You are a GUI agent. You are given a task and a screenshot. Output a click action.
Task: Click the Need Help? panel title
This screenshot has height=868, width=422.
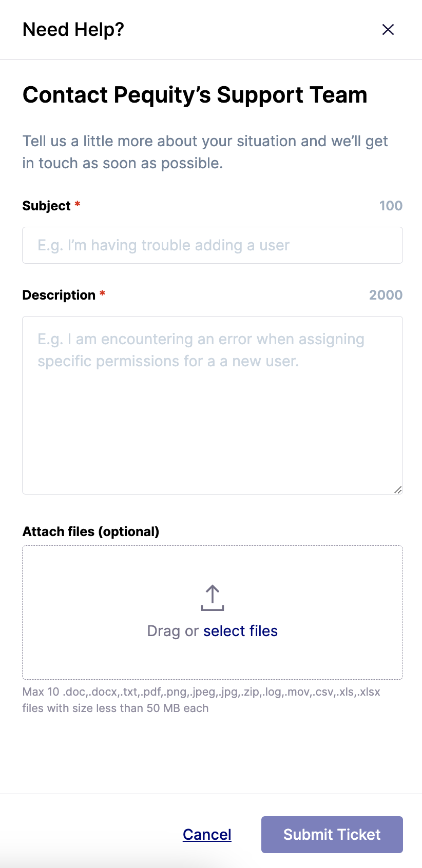coord(73,30)
